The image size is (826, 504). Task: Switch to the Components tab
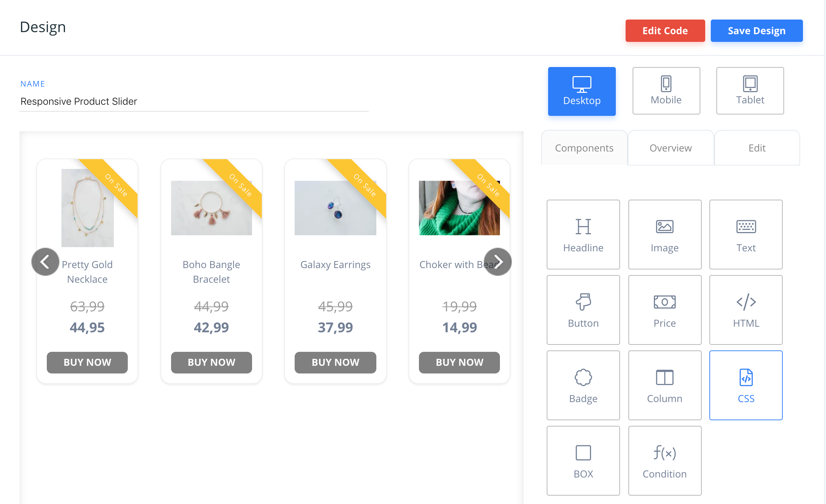(584, 148)
